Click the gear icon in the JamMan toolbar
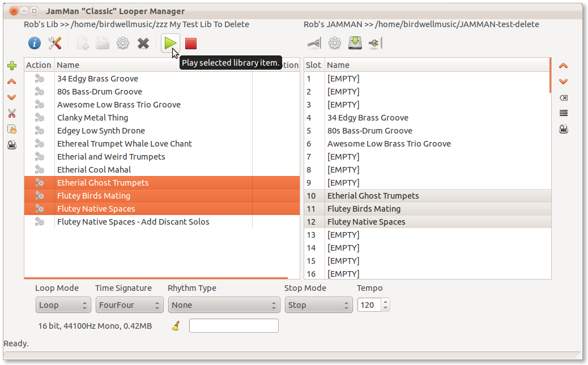 click(x=335, y=44)
